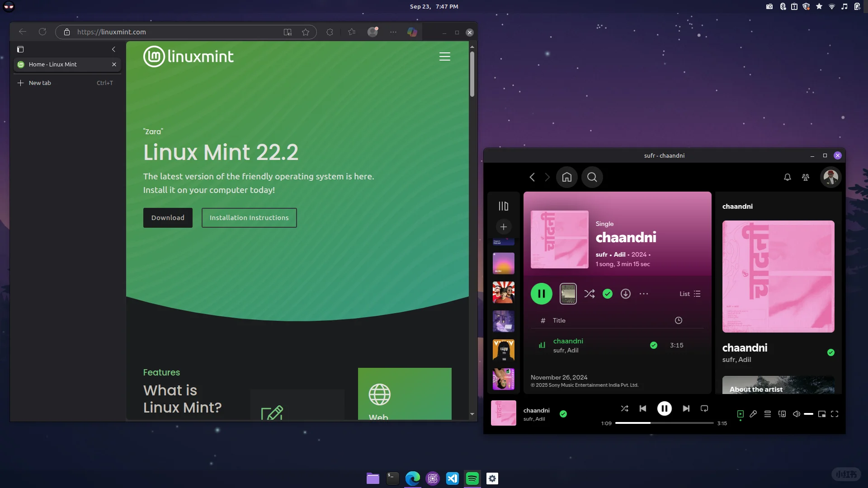868x488 pixels.
Task: Click the Download button
Action: [x=167, y=217]
